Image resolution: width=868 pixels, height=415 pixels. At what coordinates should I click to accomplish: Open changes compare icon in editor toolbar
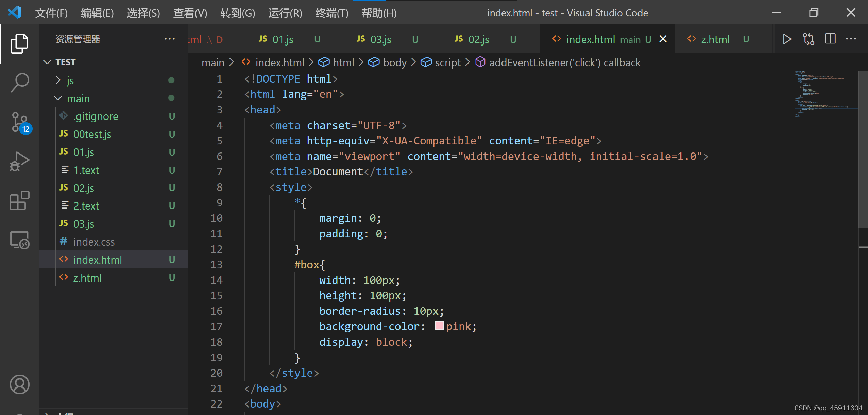(809, 39)
